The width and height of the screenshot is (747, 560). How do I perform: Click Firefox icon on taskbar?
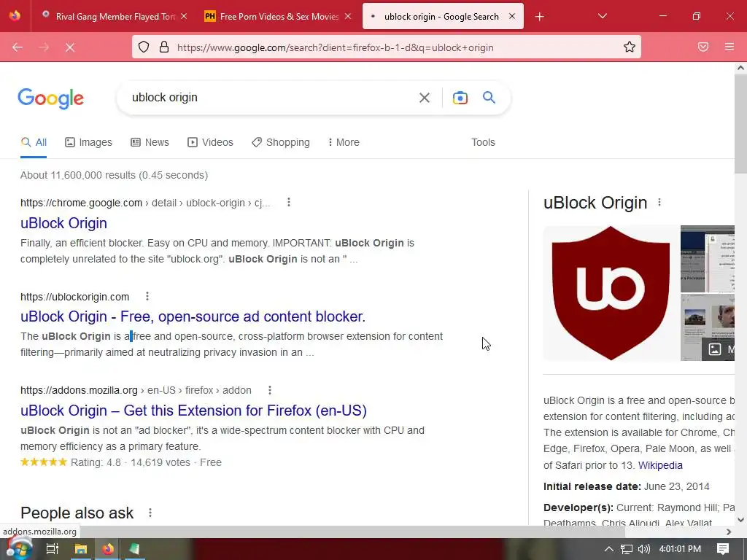point(108,549)
